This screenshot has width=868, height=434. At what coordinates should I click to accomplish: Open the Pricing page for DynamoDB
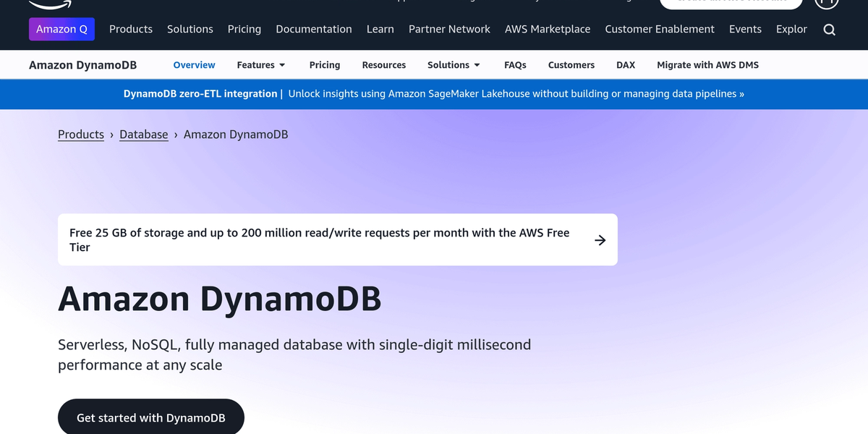[x=325, y=64]
